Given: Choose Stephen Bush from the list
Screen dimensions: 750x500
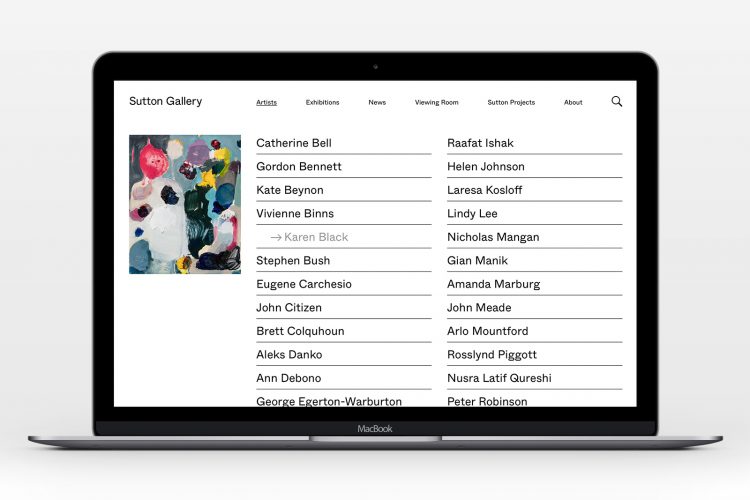Looking at the screenshot, I should click(293, 261).
